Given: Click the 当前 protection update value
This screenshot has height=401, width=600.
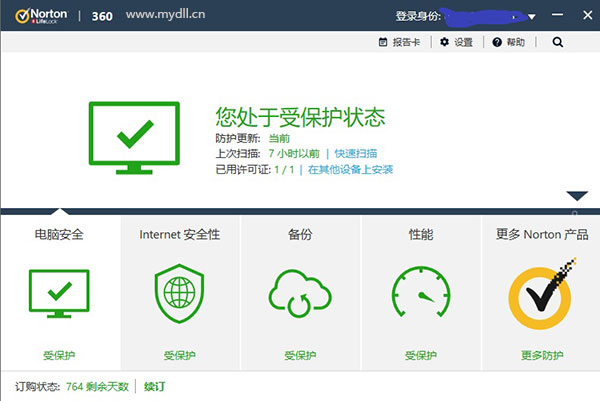Looking at the screenshot, I should (x=279, y=138).
